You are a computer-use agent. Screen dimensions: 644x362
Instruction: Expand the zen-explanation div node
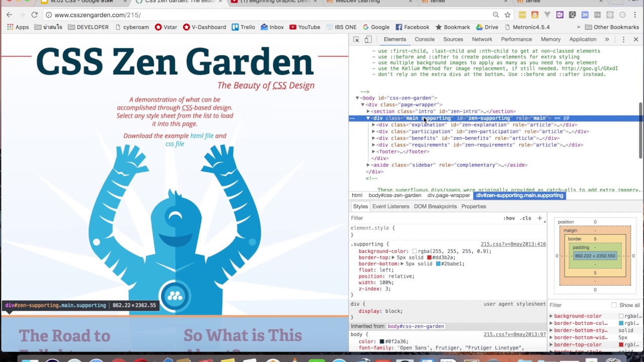[374, 125]
